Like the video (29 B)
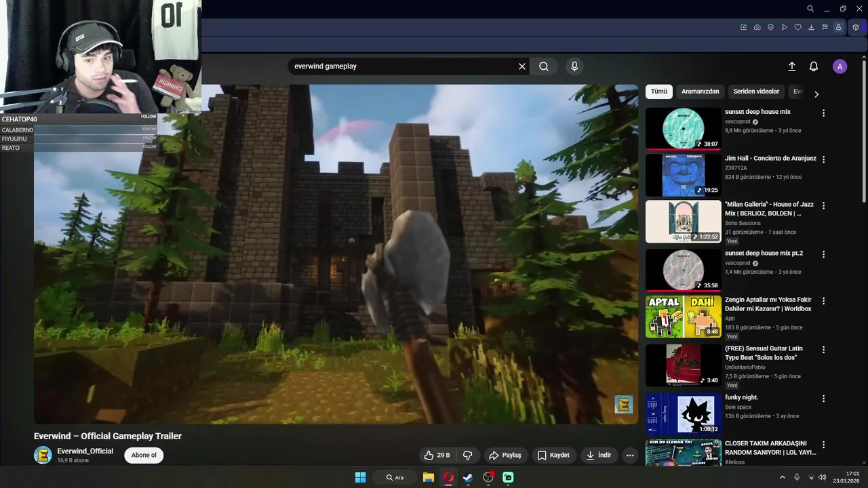Image resolution: width=868 pixels, height=488 pixels. tap(436, 455)
